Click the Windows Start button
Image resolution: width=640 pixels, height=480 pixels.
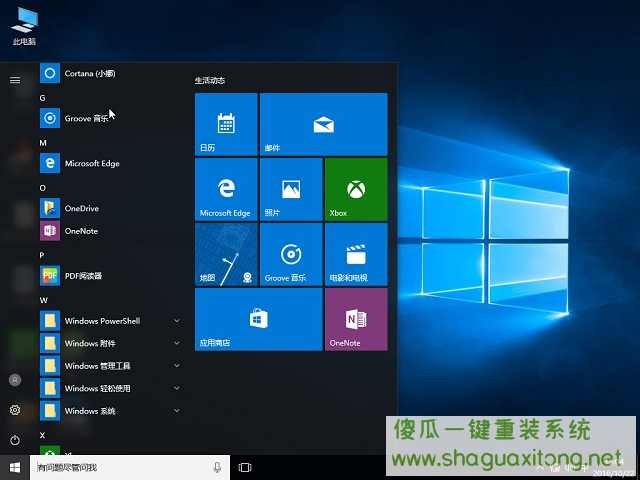[15, 467]
